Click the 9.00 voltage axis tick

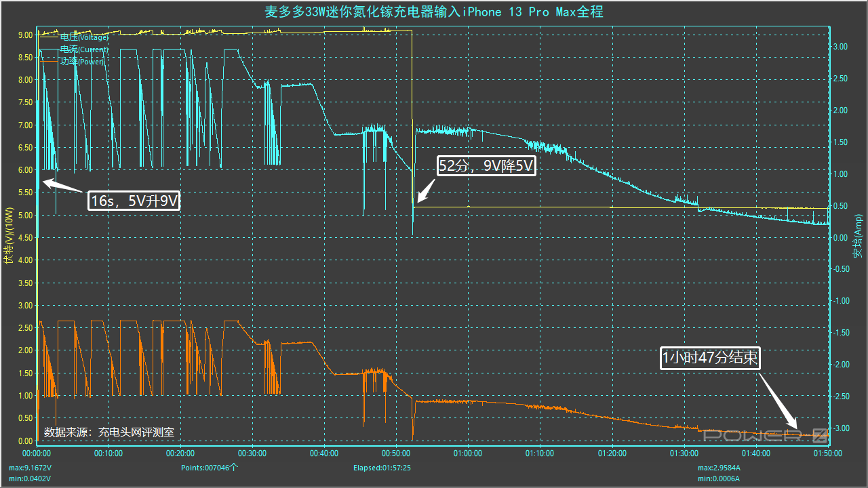click(26, 35)
